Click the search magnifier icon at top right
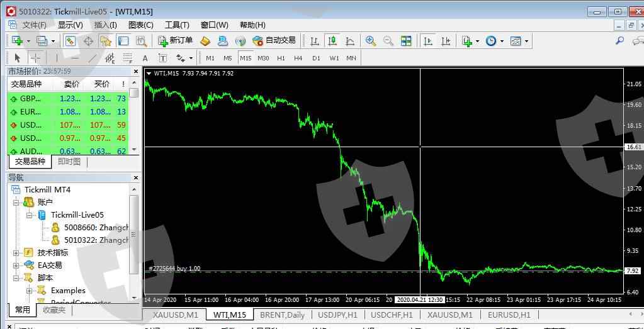 pyautogui.click(x=619, y=41)
